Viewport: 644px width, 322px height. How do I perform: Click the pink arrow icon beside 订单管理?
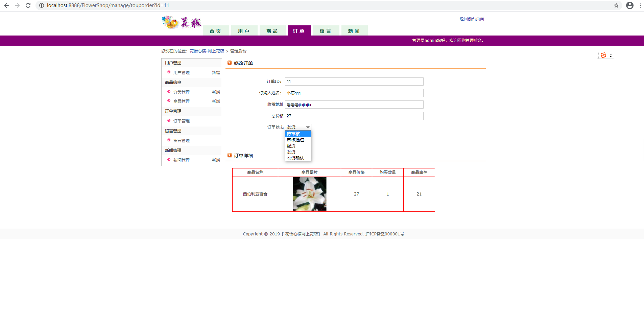169,121
